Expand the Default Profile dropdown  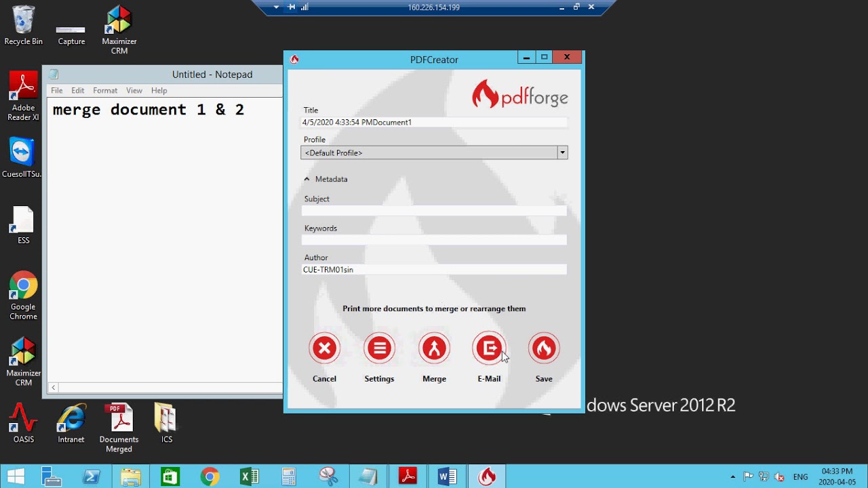(x=562, y=153)
